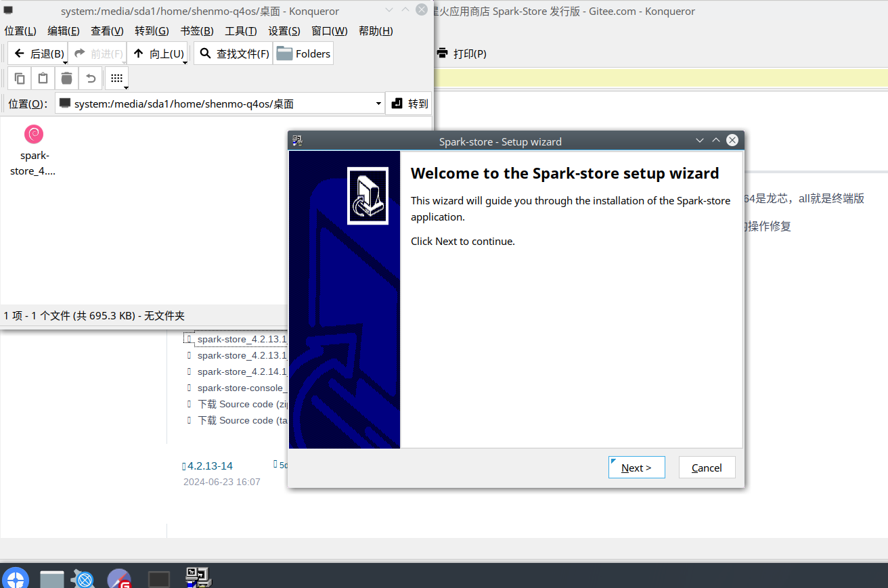Open the 工具 (Tools) menu

241,31
